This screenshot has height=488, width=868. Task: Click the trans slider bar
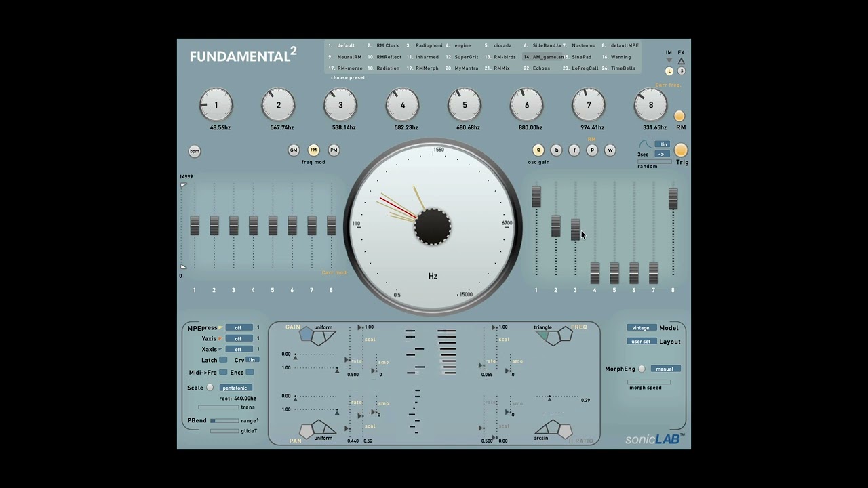pos(218,407)
